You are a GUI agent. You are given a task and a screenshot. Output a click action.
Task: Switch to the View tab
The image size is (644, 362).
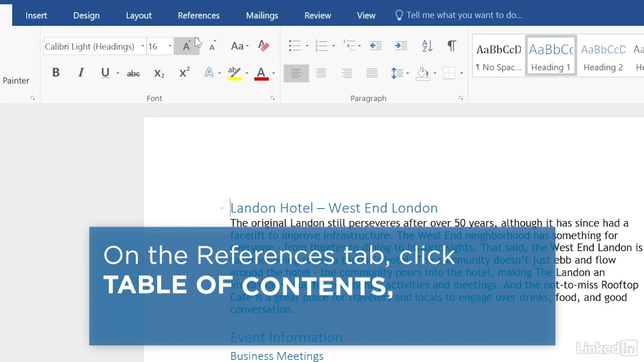click(x=366, y=15)
